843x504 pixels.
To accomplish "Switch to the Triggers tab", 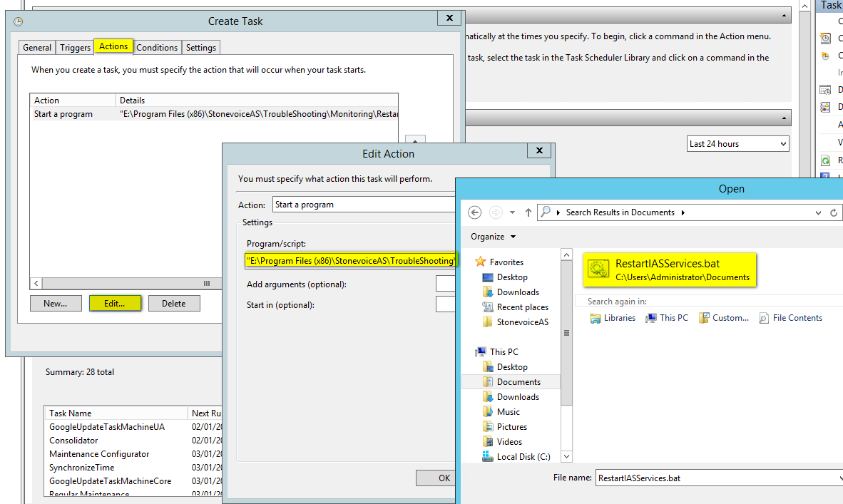I will pyautogui.click(x=75, y=48).
